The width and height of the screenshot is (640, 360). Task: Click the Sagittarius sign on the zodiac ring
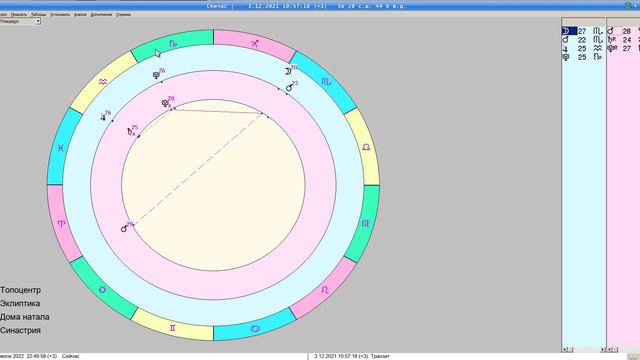[x=255, y=43]
